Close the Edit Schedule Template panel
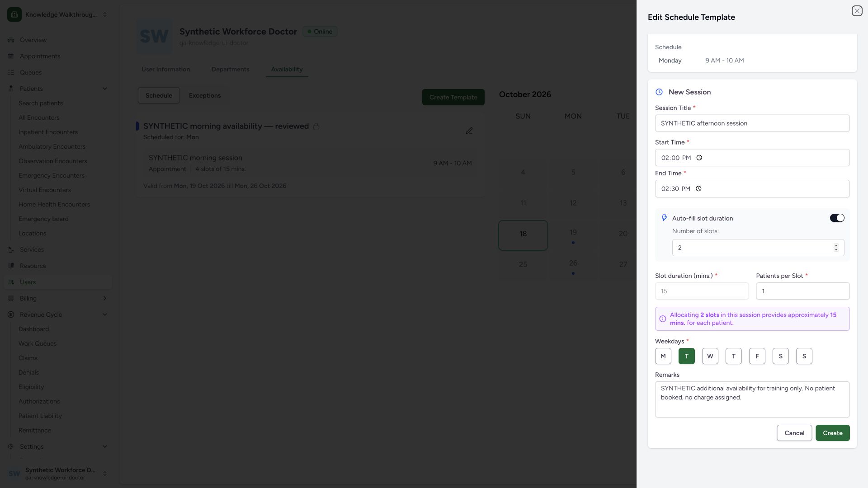 [857, 11]
